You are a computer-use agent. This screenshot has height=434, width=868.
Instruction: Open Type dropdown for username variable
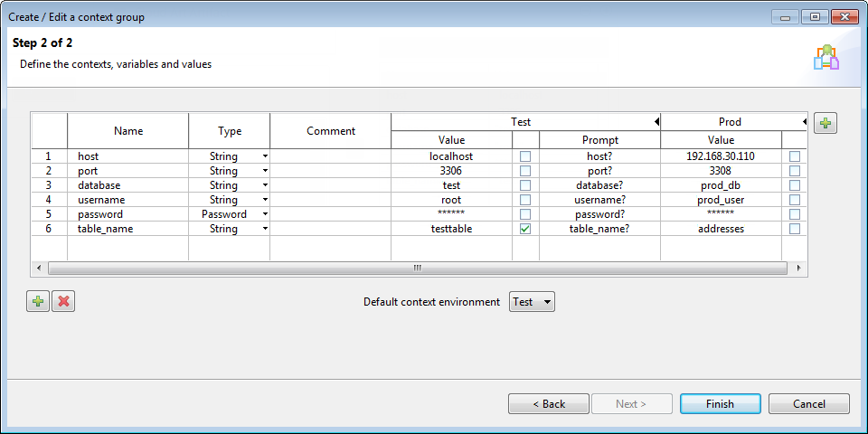click(x=265, y=200)
